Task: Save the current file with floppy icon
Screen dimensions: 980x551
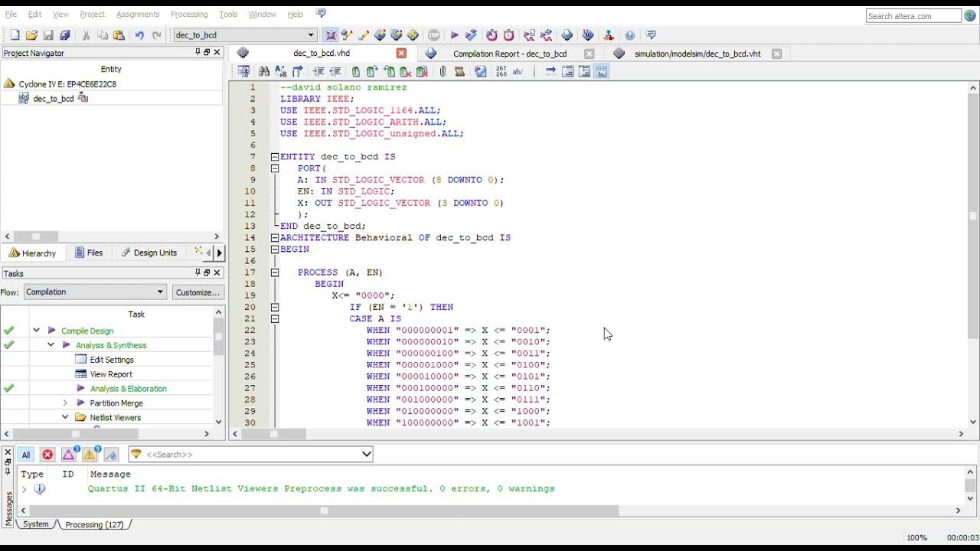Action: [48, 35]
